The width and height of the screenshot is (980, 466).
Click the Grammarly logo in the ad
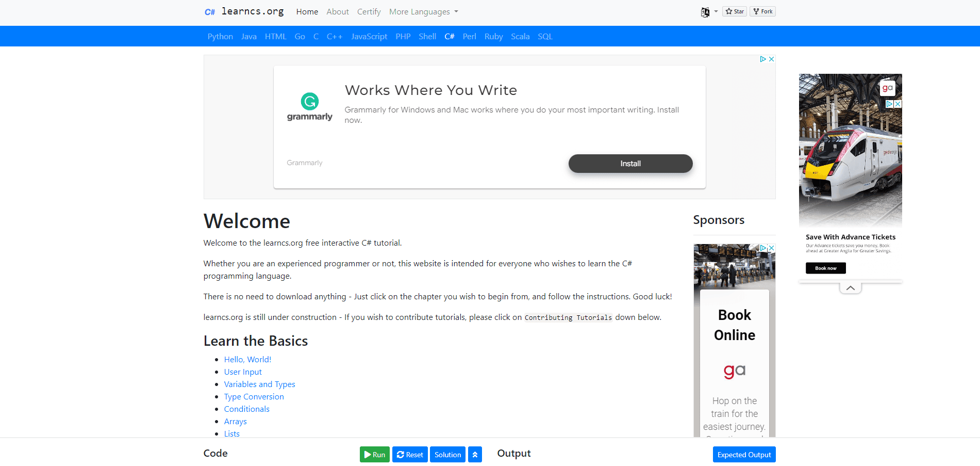point(309,107)
